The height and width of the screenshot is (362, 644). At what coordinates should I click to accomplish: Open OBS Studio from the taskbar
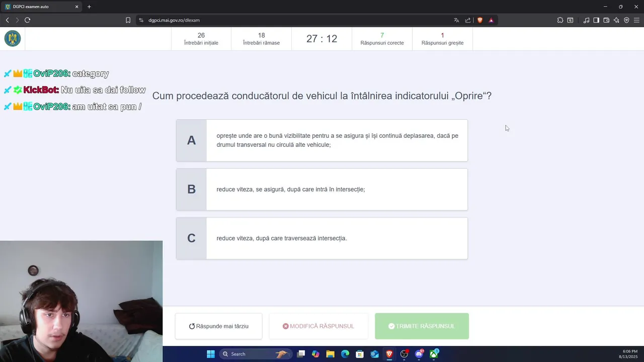tap(404, 354)
